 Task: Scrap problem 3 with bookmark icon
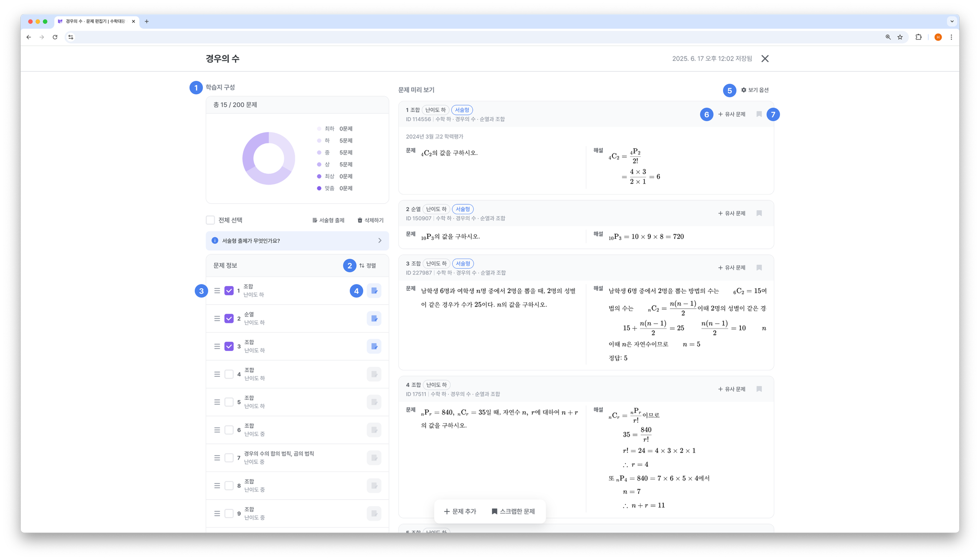coord(759,268)
